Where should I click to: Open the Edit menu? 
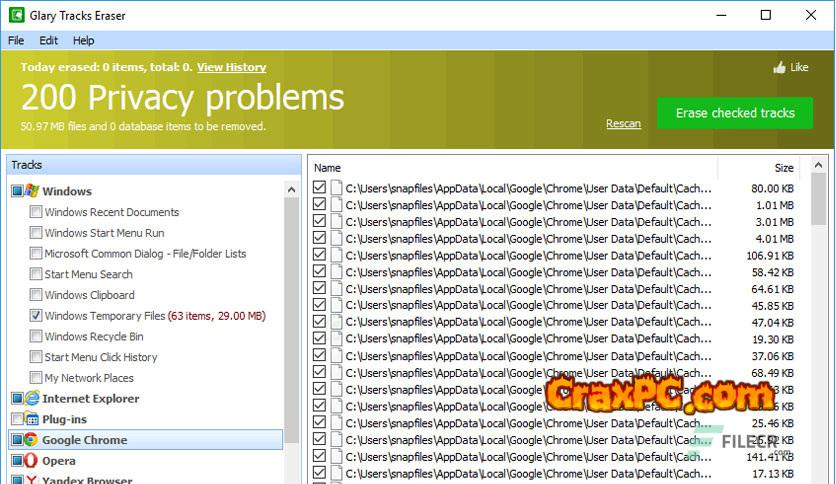pyautogui.click(x=48, y=41)
